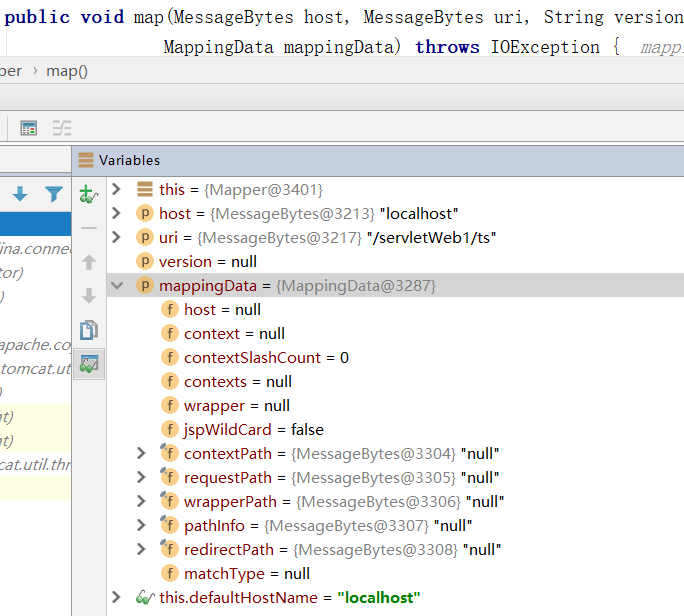684x616 pixels.
Task: Select the 'contexts = null' row
Action: pos(395,382)
